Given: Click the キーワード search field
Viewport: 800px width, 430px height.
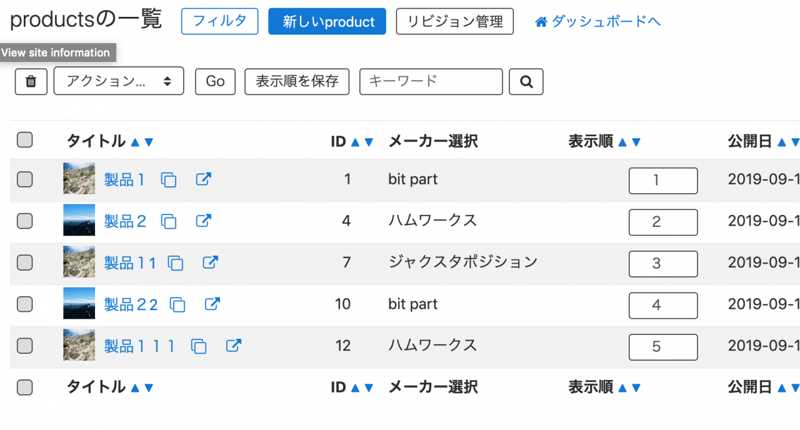Looking at the screenshot, I should click(x=431, y=82).
